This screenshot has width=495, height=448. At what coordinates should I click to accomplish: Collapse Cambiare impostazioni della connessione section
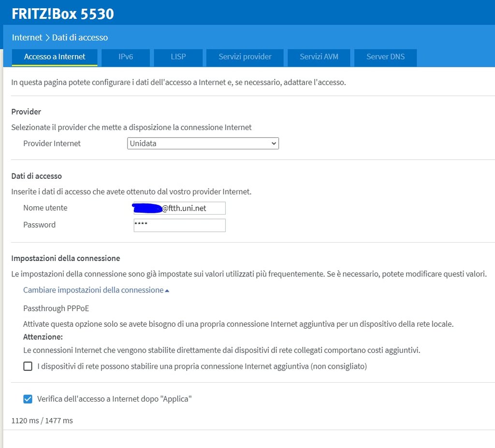(93, 290)
